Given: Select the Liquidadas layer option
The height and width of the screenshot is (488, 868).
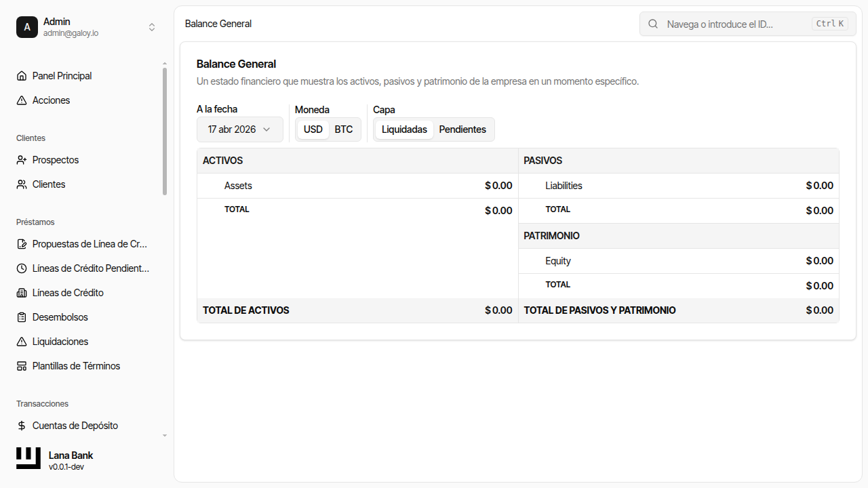Looking at the screenshot, I should point(404,129).
